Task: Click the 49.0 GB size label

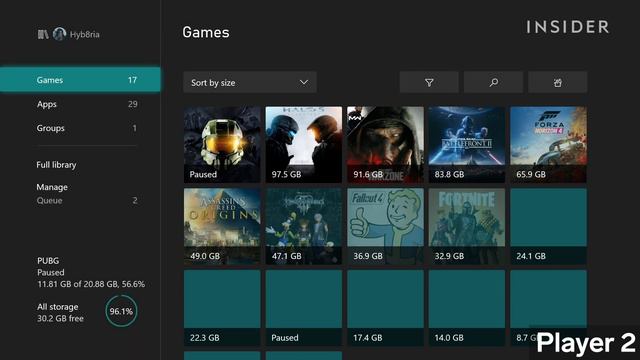Action: (205, 256)
